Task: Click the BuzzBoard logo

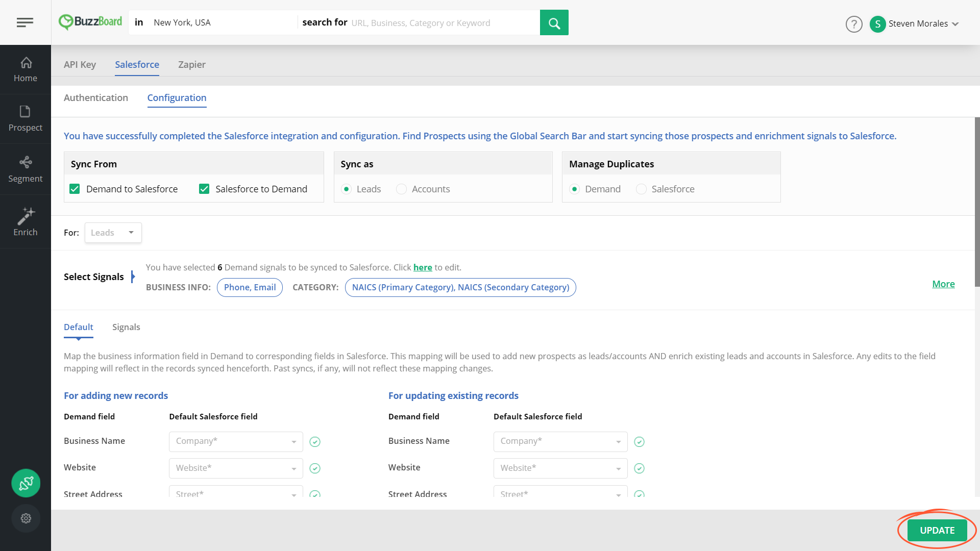Action: tap(90, 22)
